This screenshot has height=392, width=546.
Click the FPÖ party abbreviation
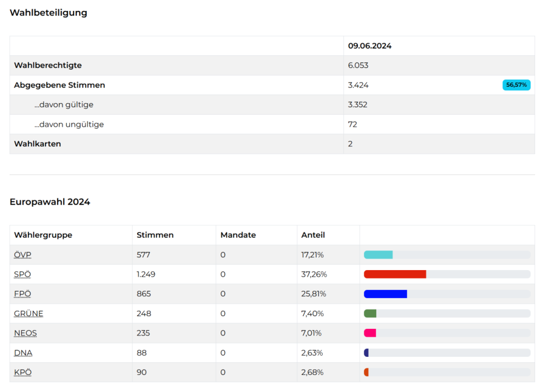tap(22, 294)
